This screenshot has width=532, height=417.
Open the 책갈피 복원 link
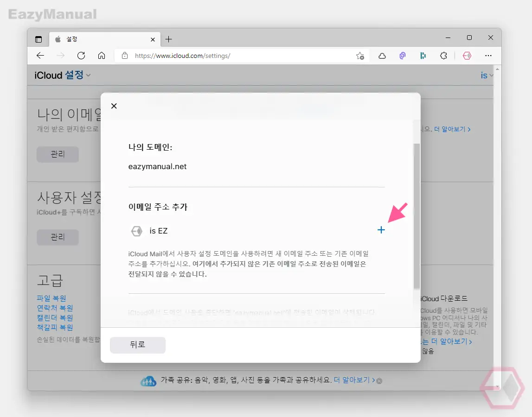point(55,328)
